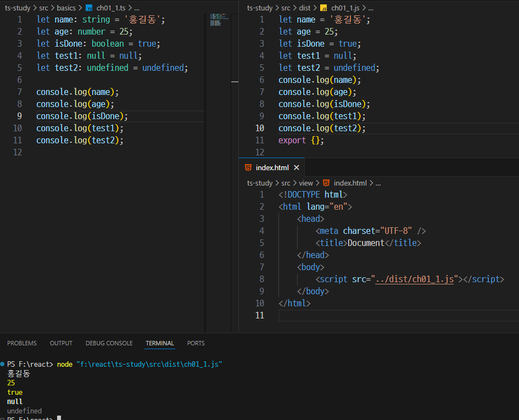Switch to the OUTPUT panel tab

pyautogui.click(x=61, y=343)
